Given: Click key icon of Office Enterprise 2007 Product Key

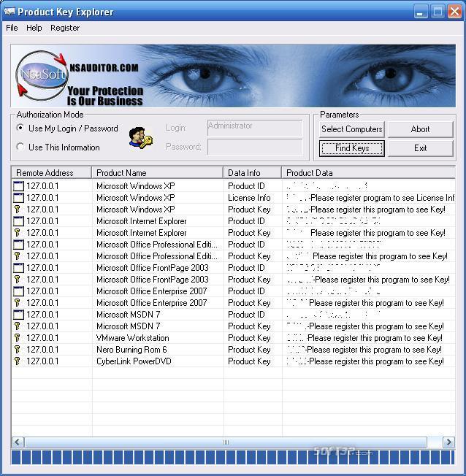Looking at the screenshot, I should (x=18, y=303).
